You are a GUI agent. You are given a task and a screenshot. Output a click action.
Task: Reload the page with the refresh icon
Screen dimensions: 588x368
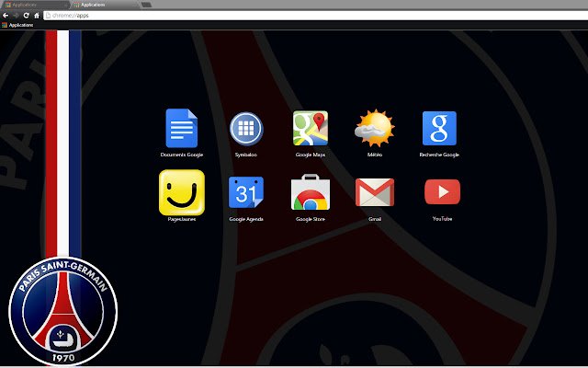tap(27, 16)
